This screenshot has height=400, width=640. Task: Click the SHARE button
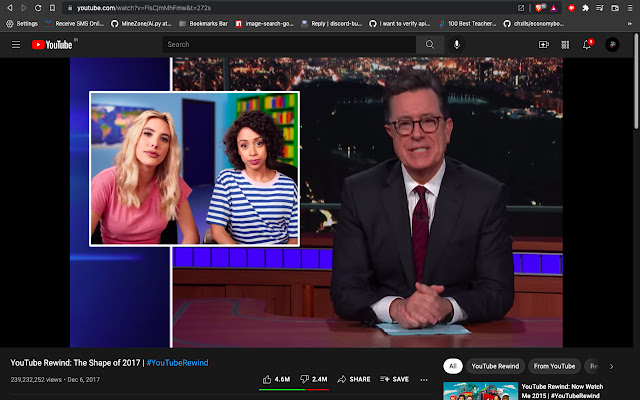pyautogui.click(x=354, y=379)
